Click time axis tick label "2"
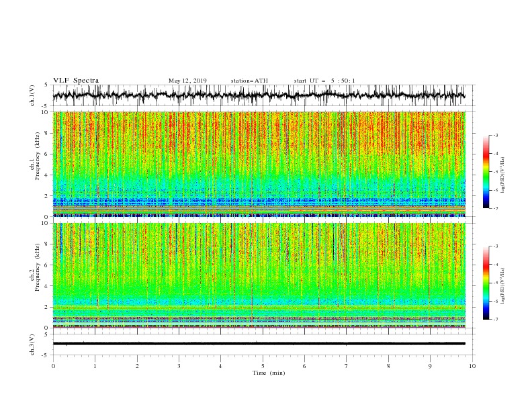Viewport: 532px width, 411px height. tap(137, 366)
